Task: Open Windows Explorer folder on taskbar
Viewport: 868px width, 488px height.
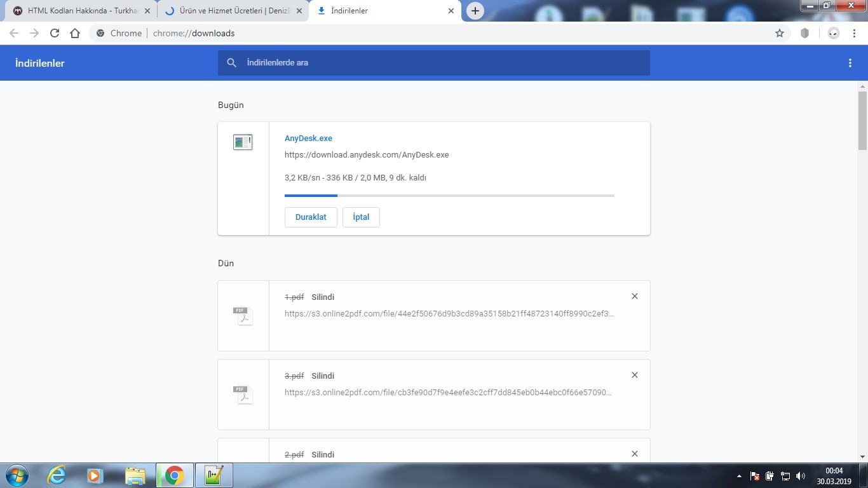Action: point(135,475)
